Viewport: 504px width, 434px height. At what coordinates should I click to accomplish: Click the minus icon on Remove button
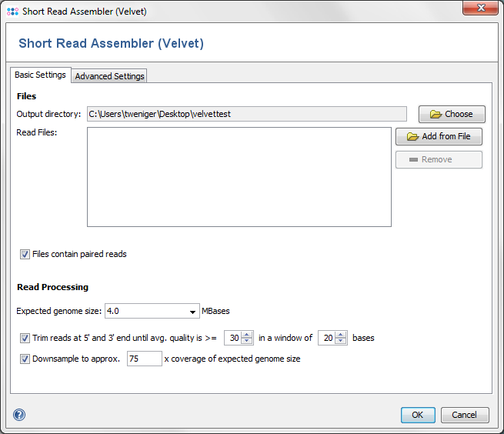click(413, 160)
